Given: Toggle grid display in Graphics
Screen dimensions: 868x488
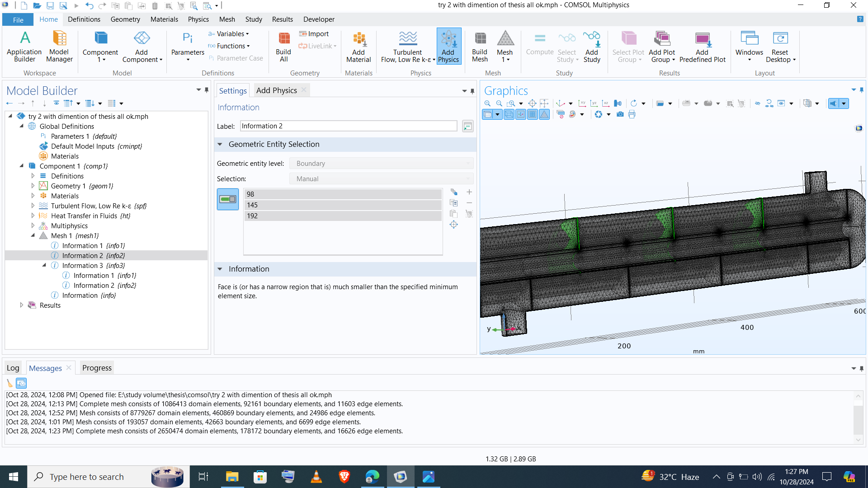Looking at the screenshot, I should point(533,114).
